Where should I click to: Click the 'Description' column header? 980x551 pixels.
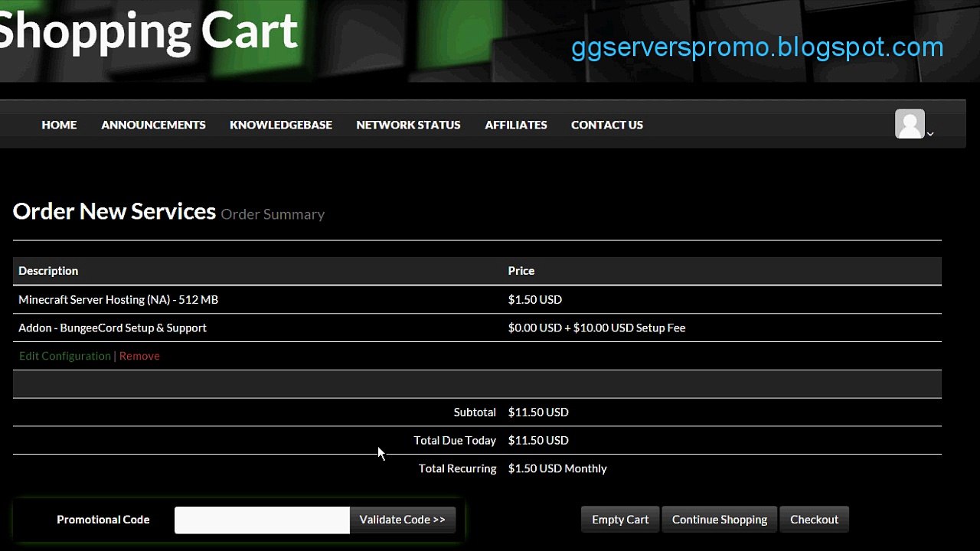tap(48, 271)
